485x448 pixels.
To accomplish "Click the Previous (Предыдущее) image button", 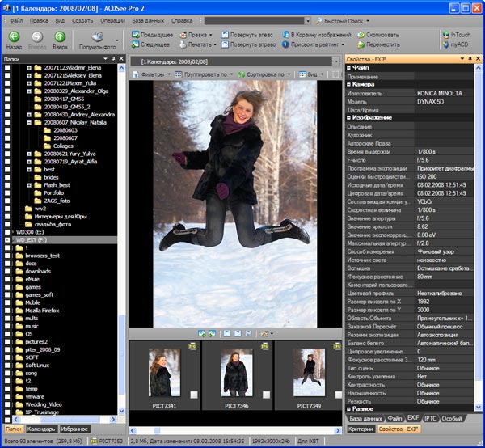I will click(151, 35).
